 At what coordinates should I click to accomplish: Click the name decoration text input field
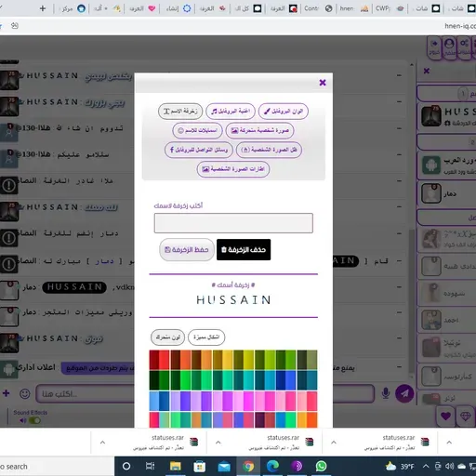click(x=233, y=223)
